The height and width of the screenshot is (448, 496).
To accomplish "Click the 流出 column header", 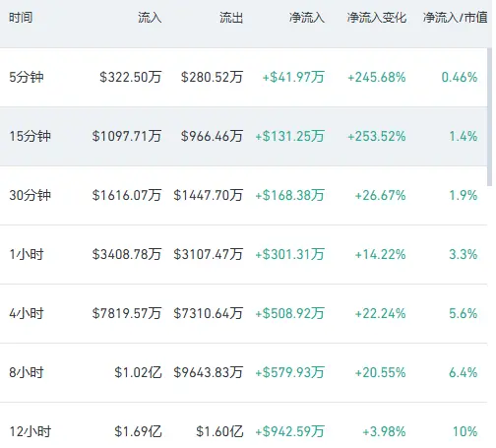I will (231, 18).
